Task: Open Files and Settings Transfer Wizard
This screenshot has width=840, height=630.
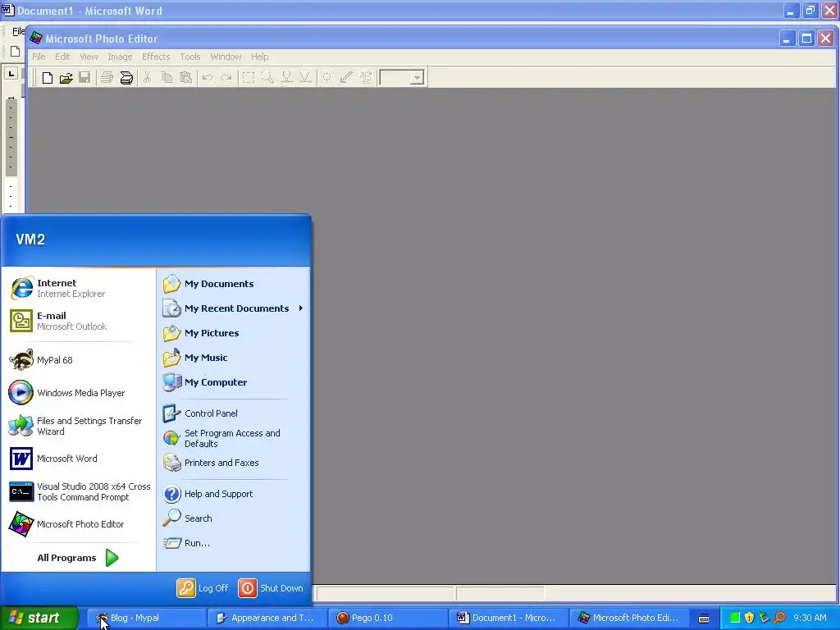Action: [x=78, y=426]
